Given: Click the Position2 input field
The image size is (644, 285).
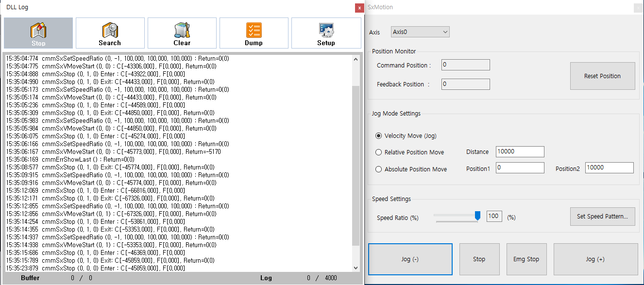Looking at the screenshot, I should pos(609,168).
